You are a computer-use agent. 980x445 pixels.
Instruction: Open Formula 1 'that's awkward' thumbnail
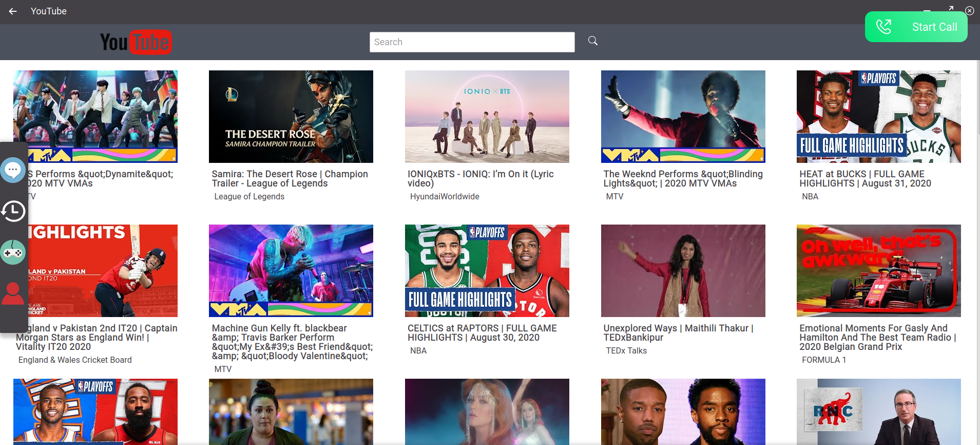point(879,271)
